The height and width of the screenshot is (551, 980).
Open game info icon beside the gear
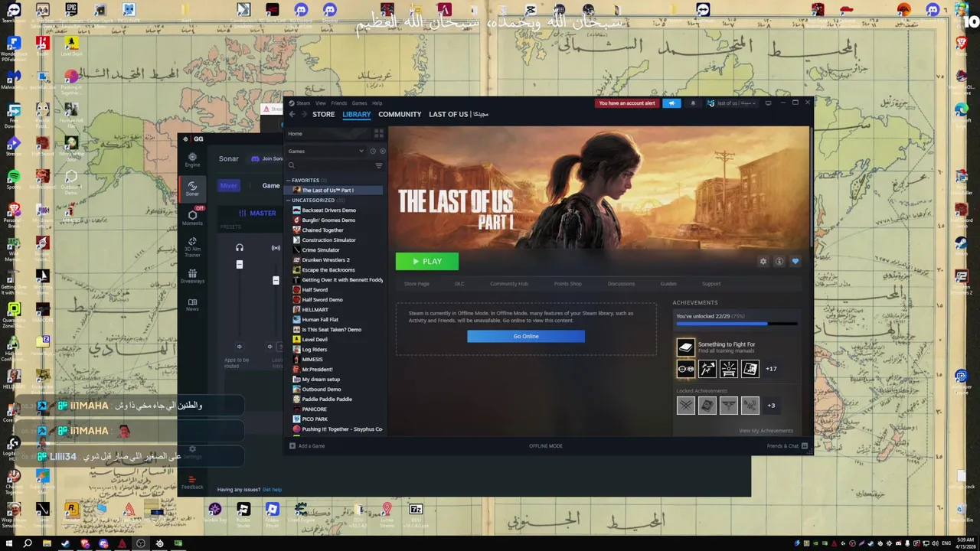click(779, 262)
